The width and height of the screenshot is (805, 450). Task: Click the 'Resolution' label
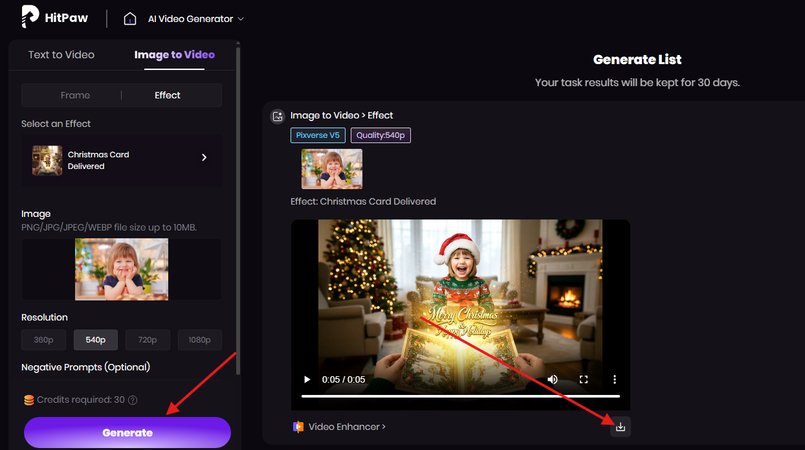click(x=44, y=318)
